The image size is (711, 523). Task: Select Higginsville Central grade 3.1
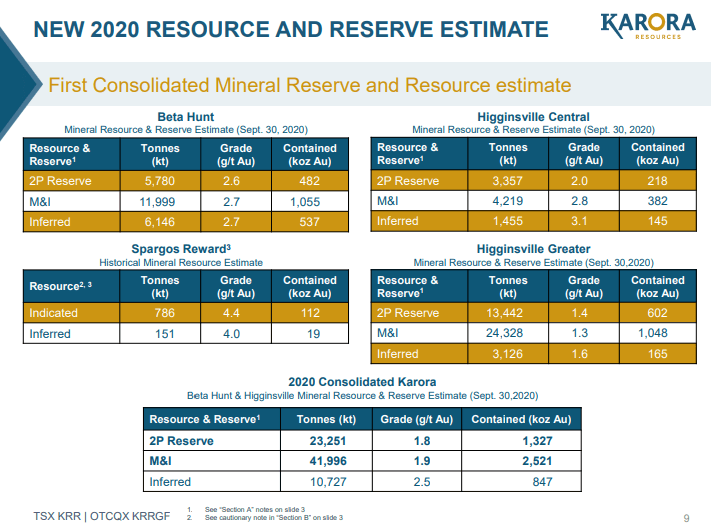point(580,221)
